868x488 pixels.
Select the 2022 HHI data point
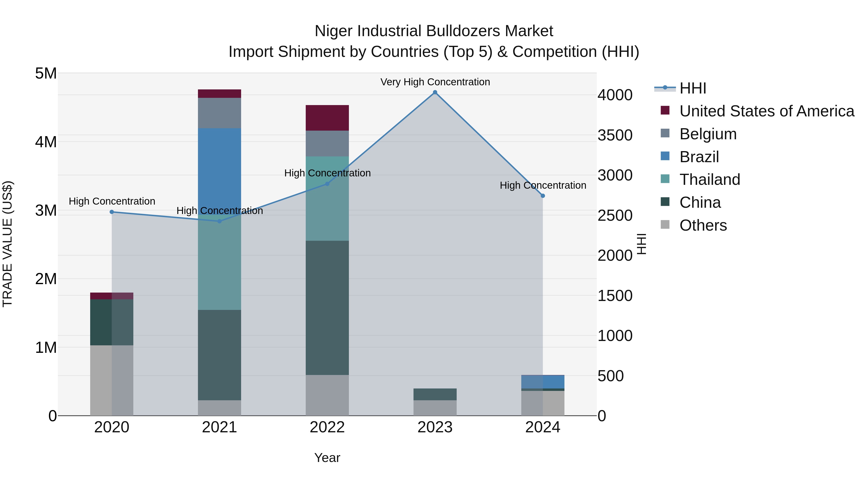click(x=327, y=184)
